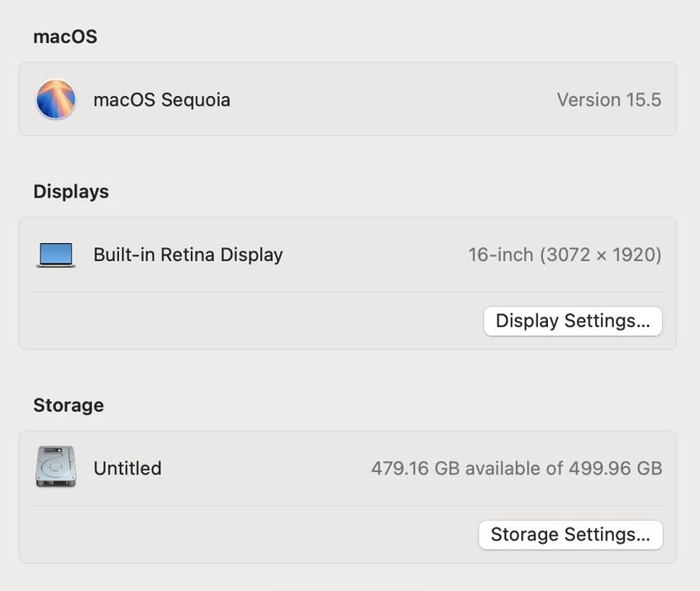Viewport: 700px width, 591px height.
Task: Click the macOS Sequoia logo icon
Action: (56, 100)
